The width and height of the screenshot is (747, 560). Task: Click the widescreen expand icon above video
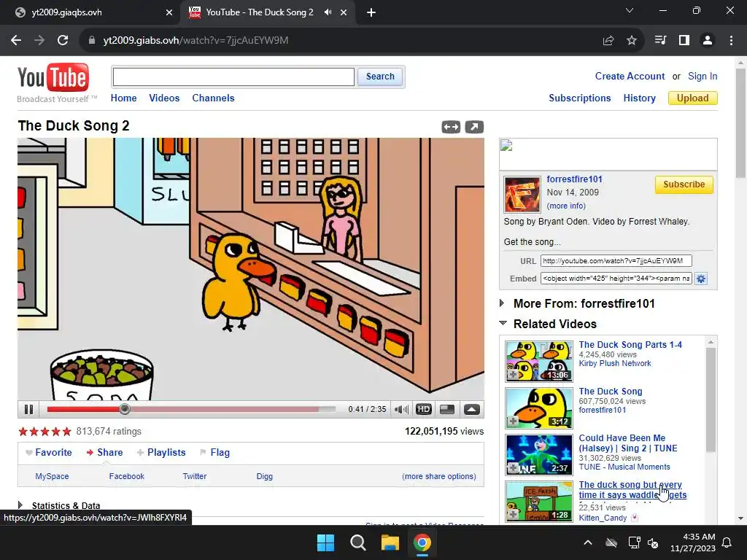pos(451,127)
